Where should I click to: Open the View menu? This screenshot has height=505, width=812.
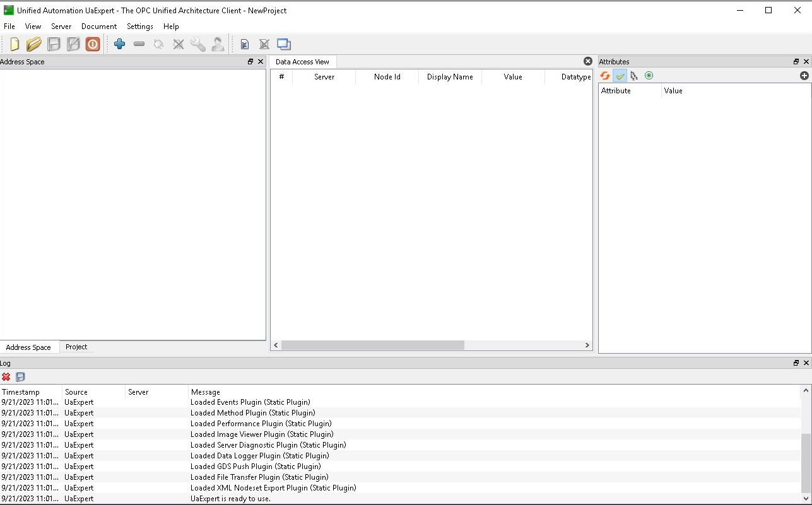point(33,26)
